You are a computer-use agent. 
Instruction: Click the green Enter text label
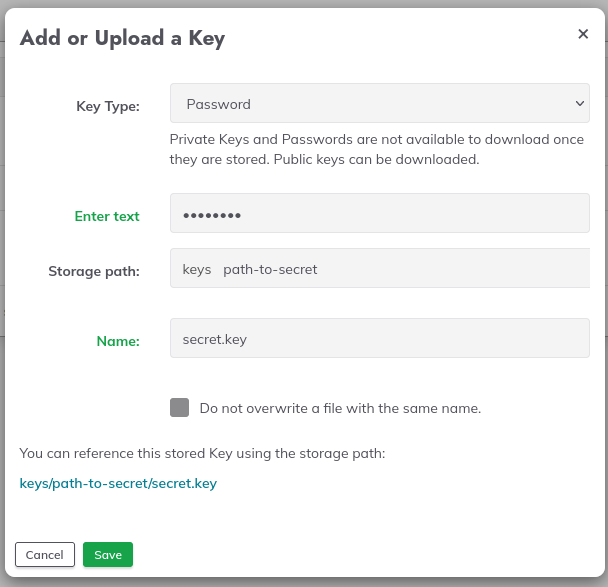coord(107,216)
